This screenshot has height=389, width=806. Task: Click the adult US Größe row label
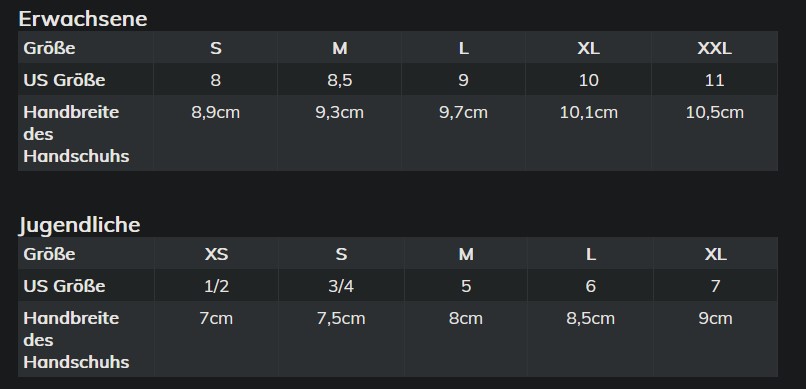86,80
